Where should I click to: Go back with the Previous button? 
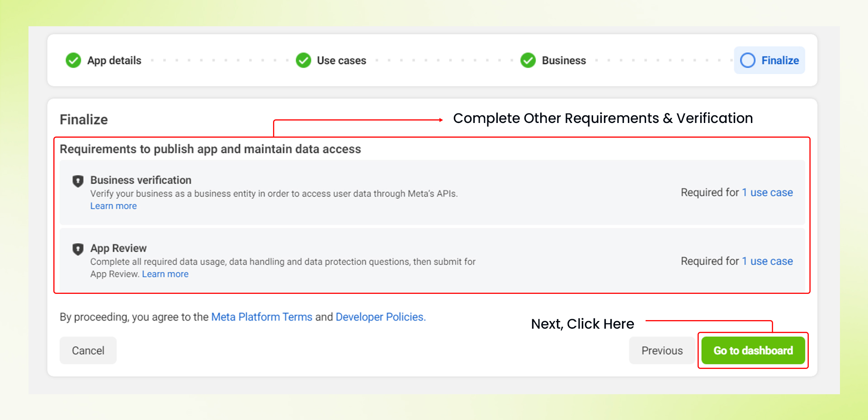(x=662, y=350)
